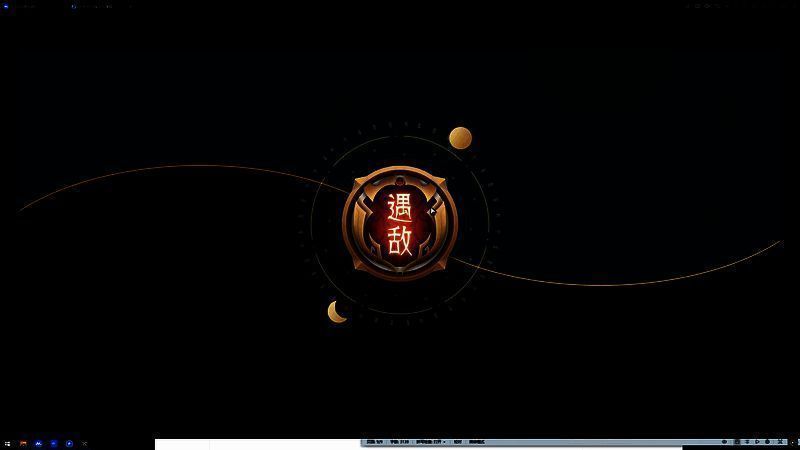Open the red app icon in taskbar
The height and width of the screenshot is (450, 800).
click(23, 444)
